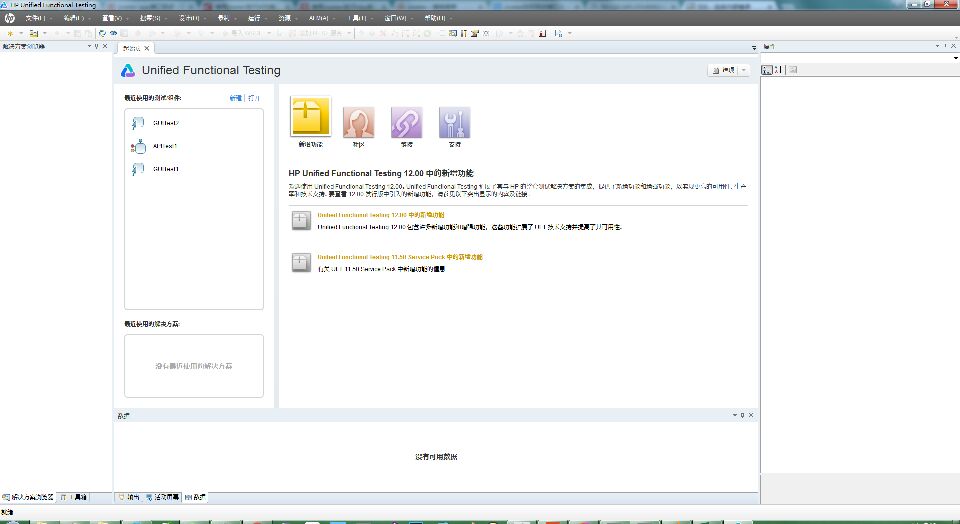Image resolution: width=960 pixels, height=524 pixels.
Task: Click plus icon beside 12.00 new features
Action: pos(299,221)
